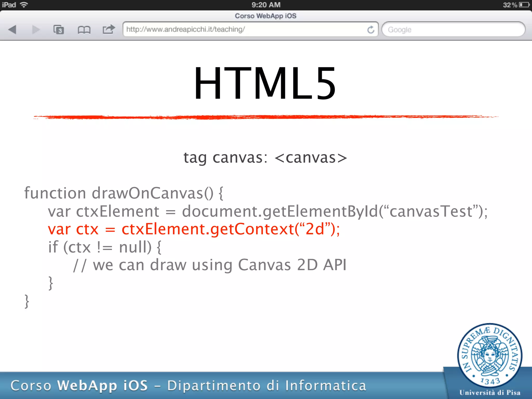Image resolution: width=532 pixels, height=399 pixels.
Task: Tap the Safari back arrow
Action: point(12,30)
